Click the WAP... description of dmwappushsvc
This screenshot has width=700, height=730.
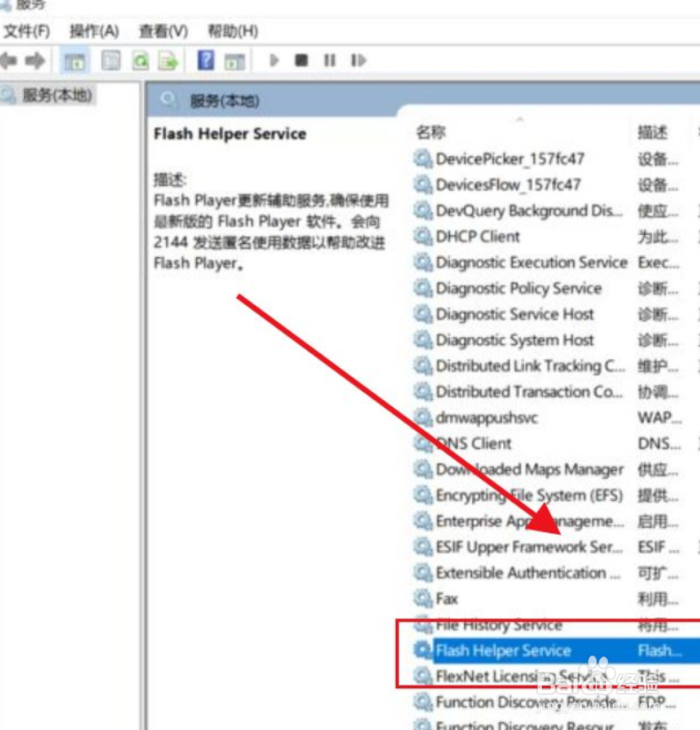point(659,417)
